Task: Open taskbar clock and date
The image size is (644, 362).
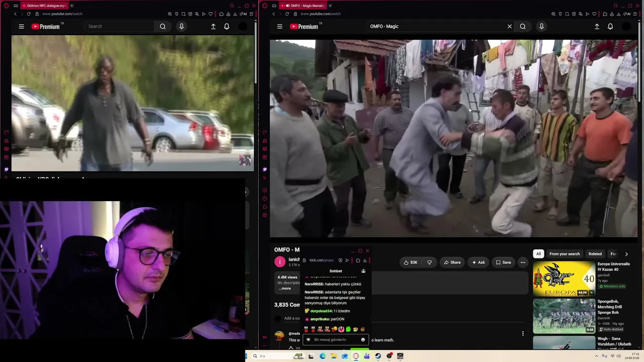Action: pyautogui.click(x=632, y=356)
